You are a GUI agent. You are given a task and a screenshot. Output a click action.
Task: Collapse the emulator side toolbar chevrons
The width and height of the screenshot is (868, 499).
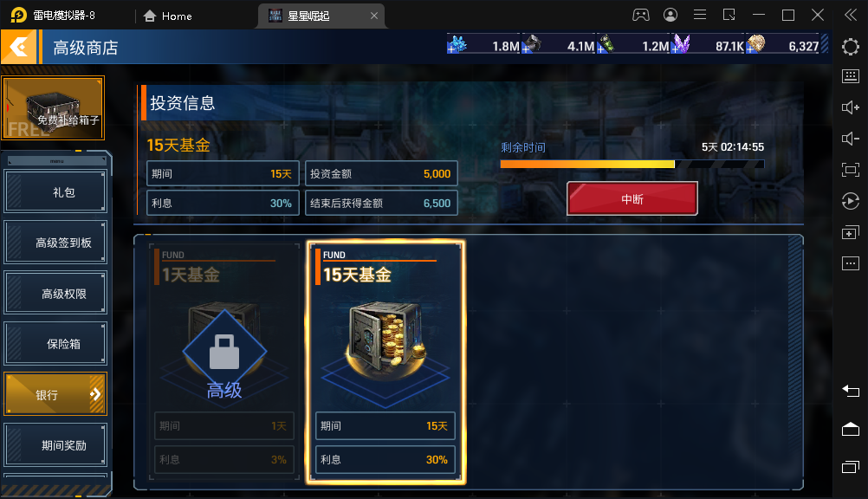point(851,15)
